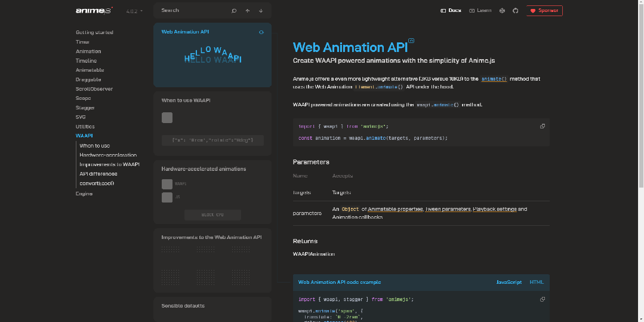Click gray square in 'When to use WAAPI'
644x322 pixels.
click(x=167, y=118)
